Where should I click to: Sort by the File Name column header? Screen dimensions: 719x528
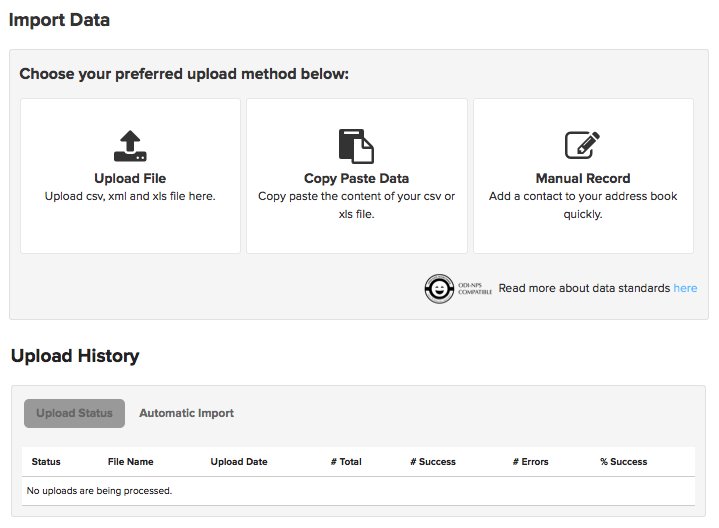coord(130,462)
